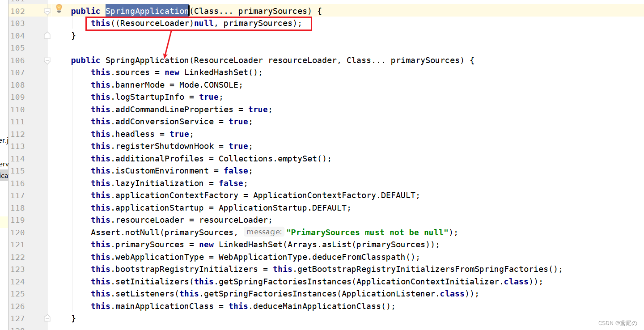Screen dimensions: 644x330
Task: Click registerShutdownHook on line 113
Action: (165, 146)
